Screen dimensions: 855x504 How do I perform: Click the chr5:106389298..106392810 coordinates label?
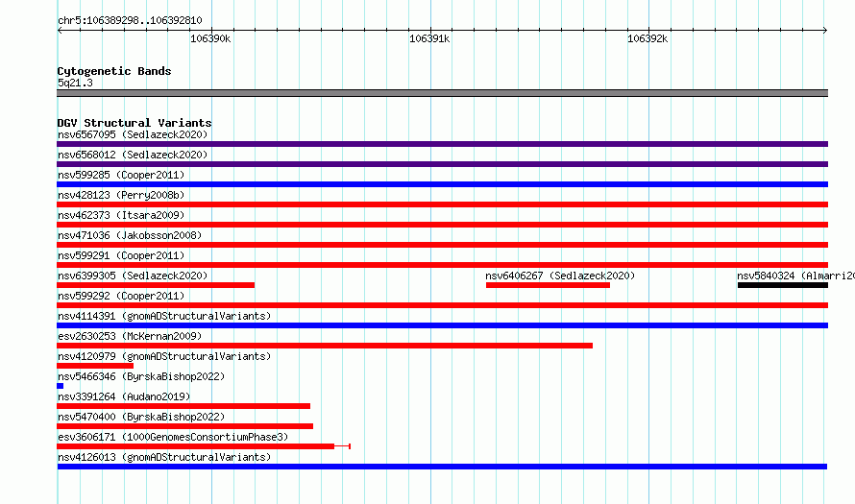point(130,20)
